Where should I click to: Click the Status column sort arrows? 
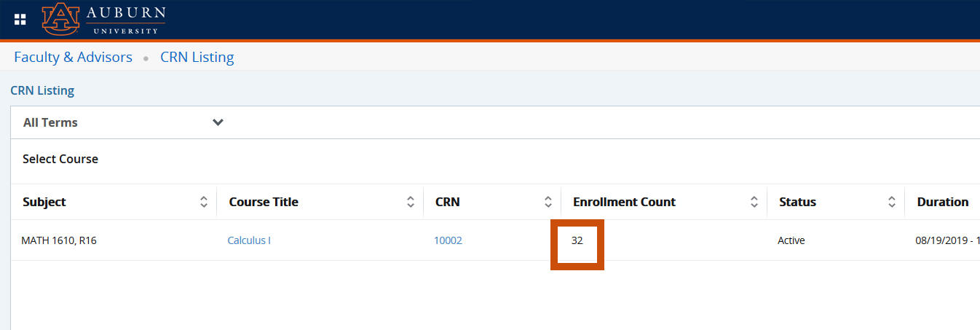[892, 203]
